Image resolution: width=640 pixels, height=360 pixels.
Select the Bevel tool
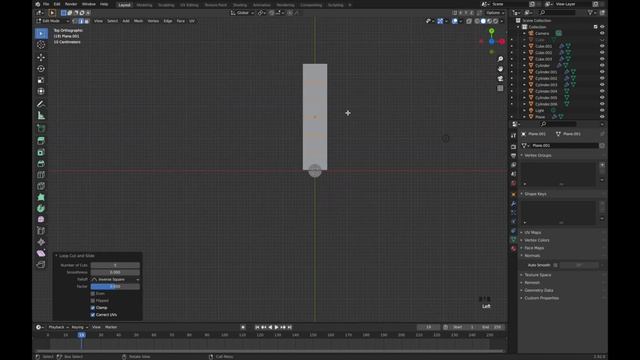41,164
